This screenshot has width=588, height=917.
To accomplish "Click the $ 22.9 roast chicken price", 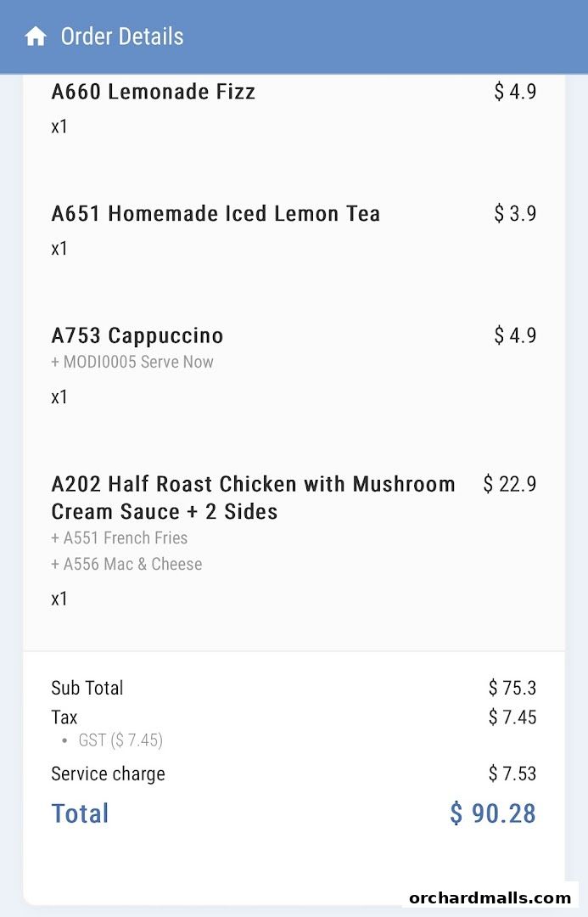I will click(509, 484).
